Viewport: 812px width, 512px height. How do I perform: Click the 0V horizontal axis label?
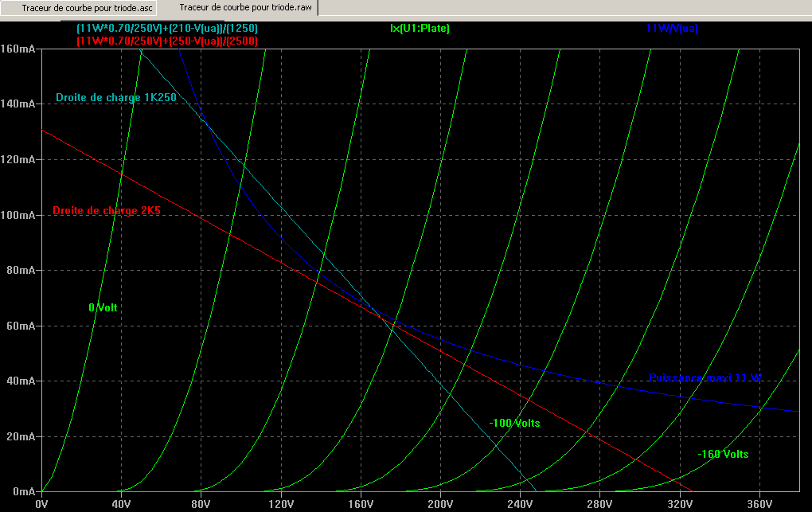click(41, 504)
